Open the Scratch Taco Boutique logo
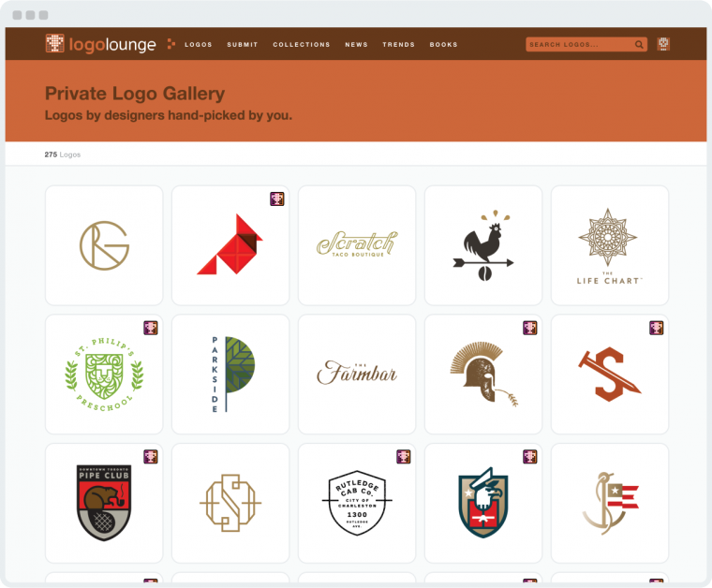Image resolution: width=712 pixels, height=588 pixels. [x=356, y=244]
